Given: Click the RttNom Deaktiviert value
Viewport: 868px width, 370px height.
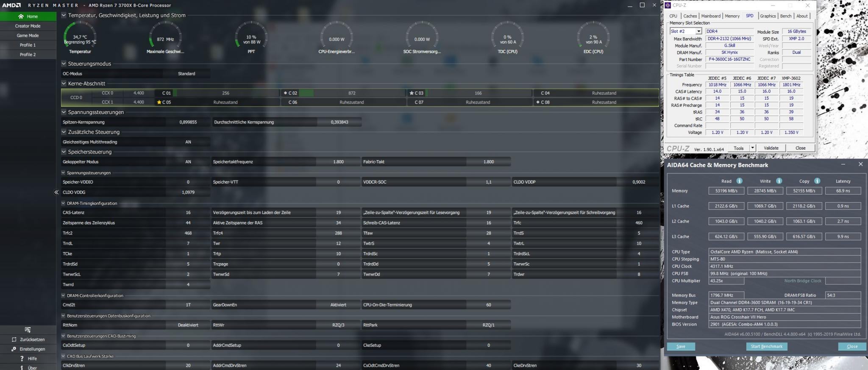Looking at the screenshot, I should pos(188,325).
